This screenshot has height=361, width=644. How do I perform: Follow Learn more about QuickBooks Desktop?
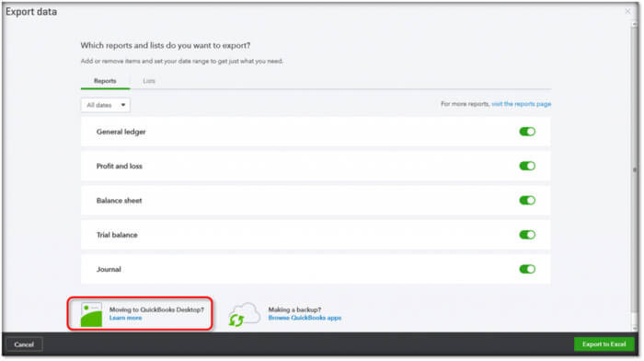[125, 319]
